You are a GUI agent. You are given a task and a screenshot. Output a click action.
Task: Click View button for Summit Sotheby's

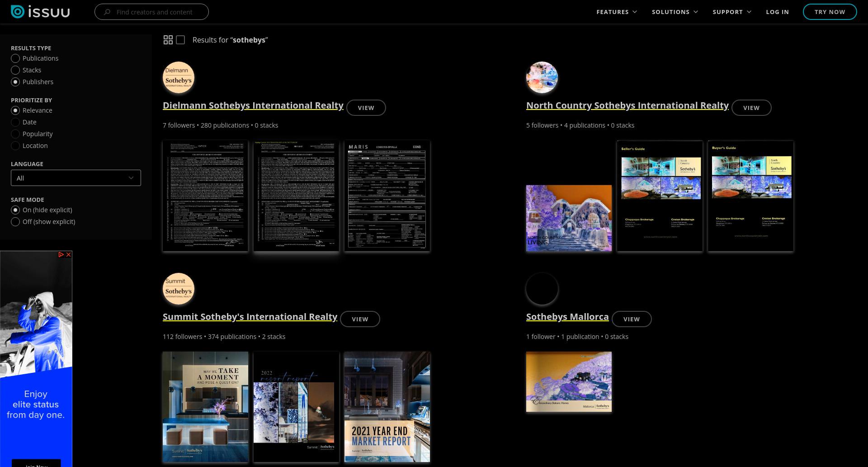[x=360, y=319]
